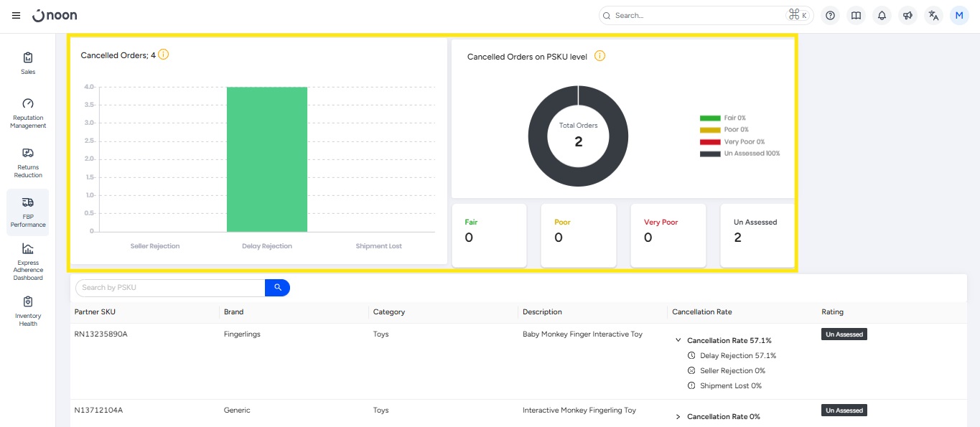Open Inventory Health page
Viewport: 980px width, 427px height.
28,311
